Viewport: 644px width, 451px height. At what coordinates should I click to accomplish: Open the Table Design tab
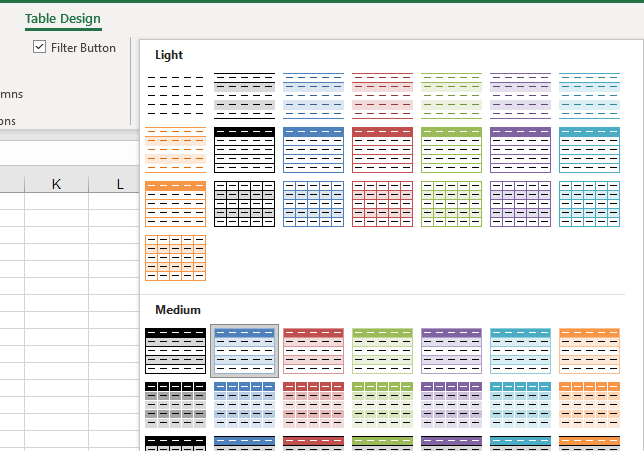pos(63,18)
